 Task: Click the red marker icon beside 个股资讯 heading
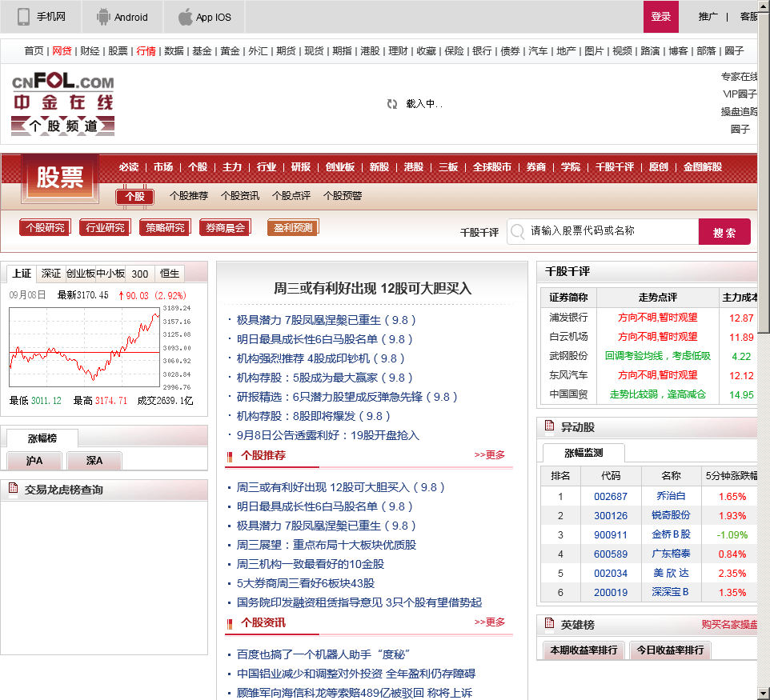[x=230, y=624]
